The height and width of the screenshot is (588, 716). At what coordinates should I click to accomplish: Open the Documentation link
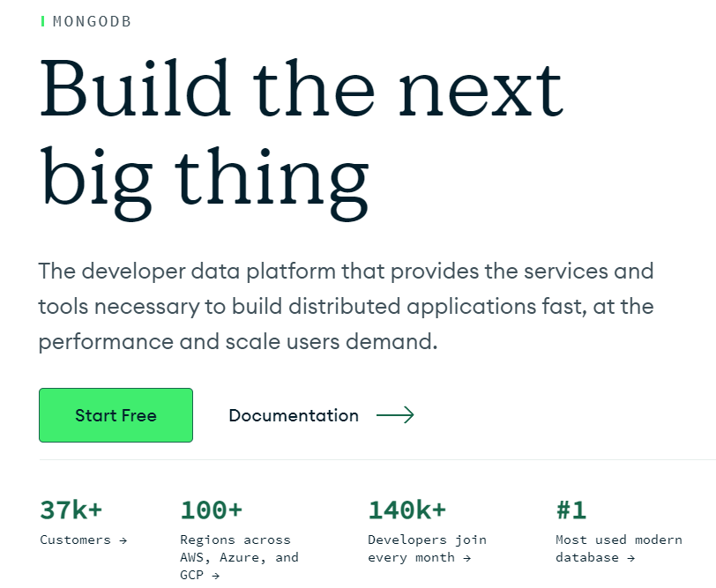(294, 415)
